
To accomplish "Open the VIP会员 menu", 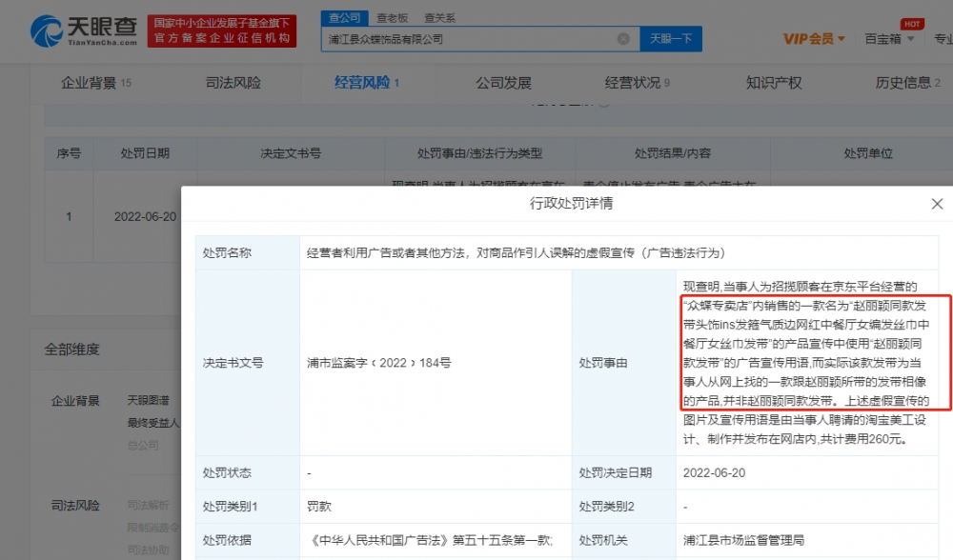I will pyautogui.click(x=808, y=39).
